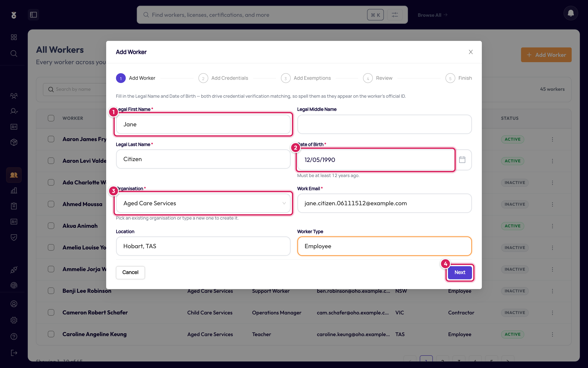Image resolution: width=588 pixels, height=368 pixels.
Task: Click the STATUS column header
Action: pyautogui.click(x=510, y=118)
